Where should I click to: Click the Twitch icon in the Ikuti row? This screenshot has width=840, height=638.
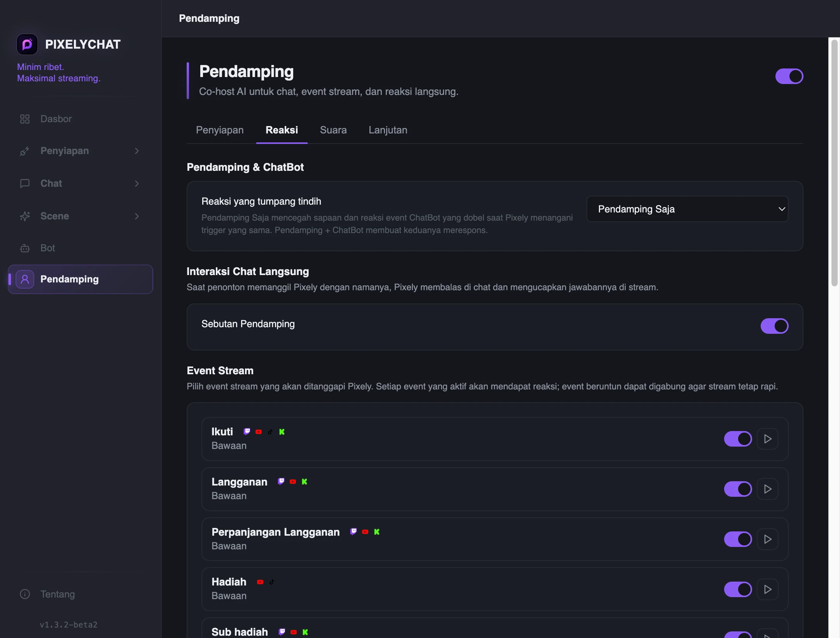247,432
